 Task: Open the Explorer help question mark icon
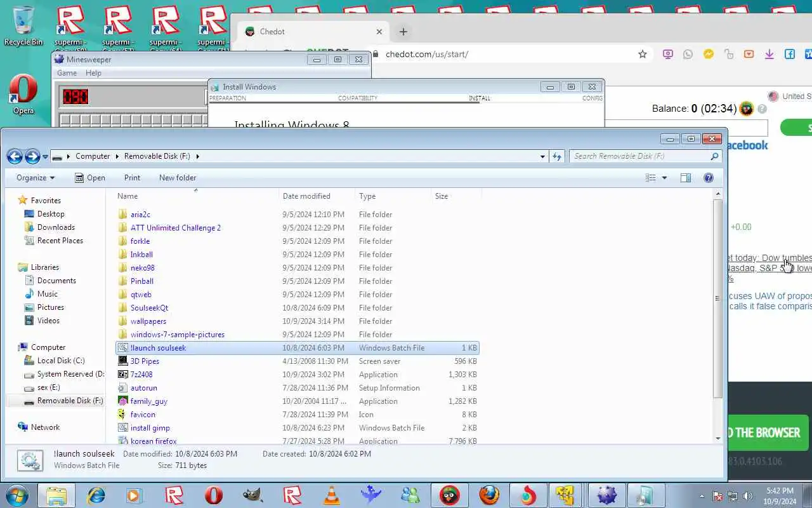pyautogui.click(x=709, y=178)
